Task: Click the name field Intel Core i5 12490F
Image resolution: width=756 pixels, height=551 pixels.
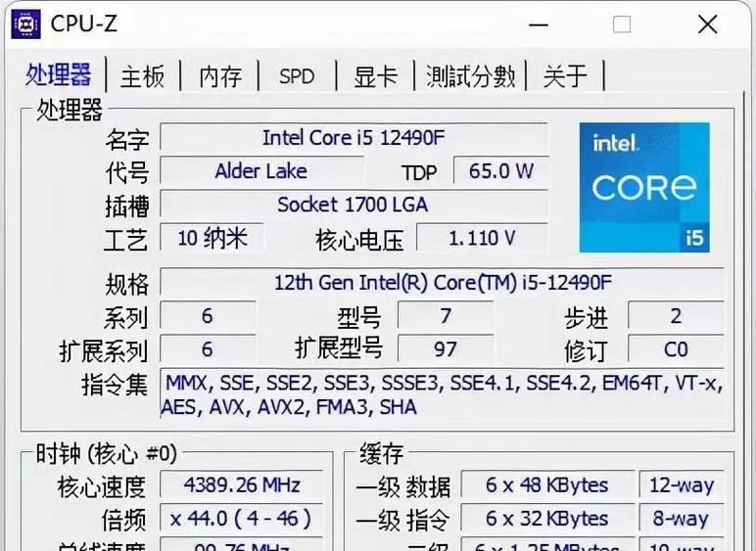Action: [x=354, y=138]
